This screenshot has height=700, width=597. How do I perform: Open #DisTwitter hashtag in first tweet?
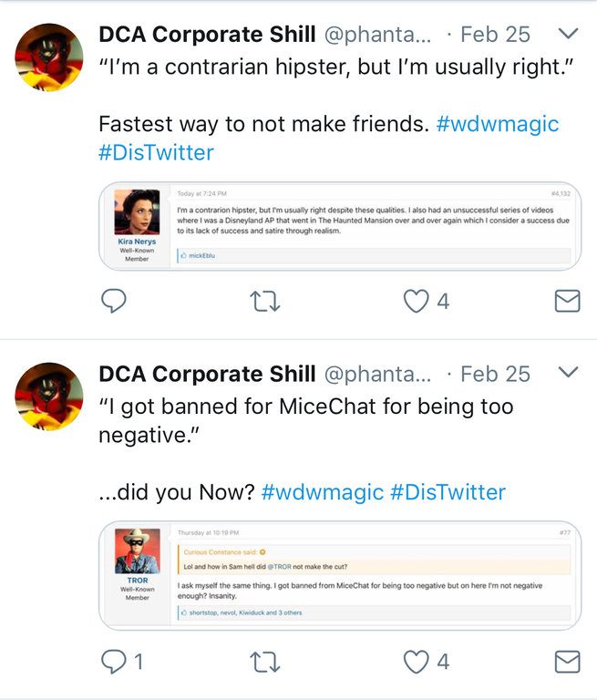[156, 150]
